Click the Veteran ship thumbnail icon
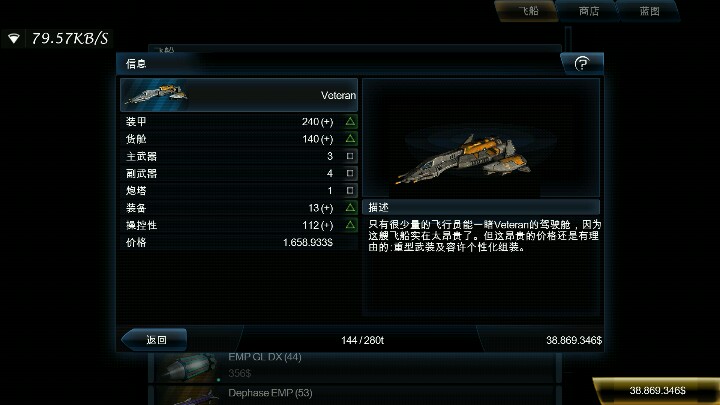Viewport: 720px width, 405px height. pyautogui.click(x=156, y=94)
